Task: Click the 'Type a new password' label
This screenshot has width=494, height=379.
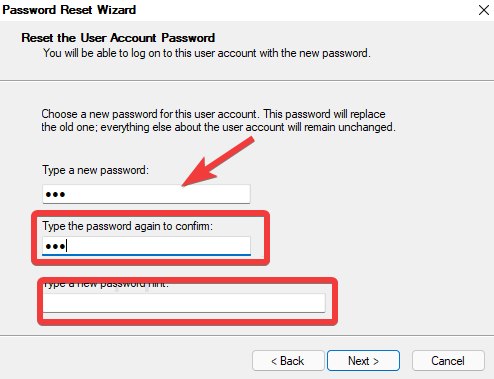Action: pos(95,170)
